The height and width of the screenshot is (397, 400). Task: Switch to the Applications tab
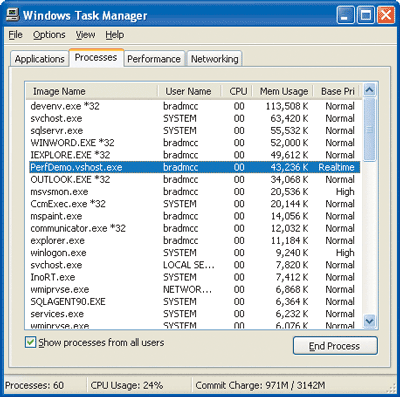(39, 59)
